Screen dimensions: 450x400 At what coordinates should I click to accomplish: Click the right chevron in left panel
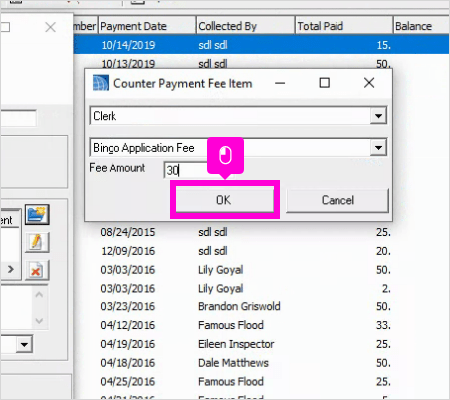11,269
